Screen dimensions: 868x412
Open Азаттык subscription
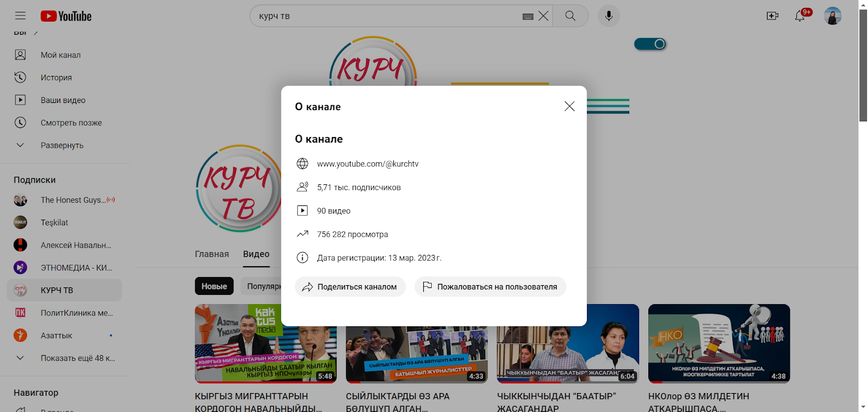click(64, 336)
